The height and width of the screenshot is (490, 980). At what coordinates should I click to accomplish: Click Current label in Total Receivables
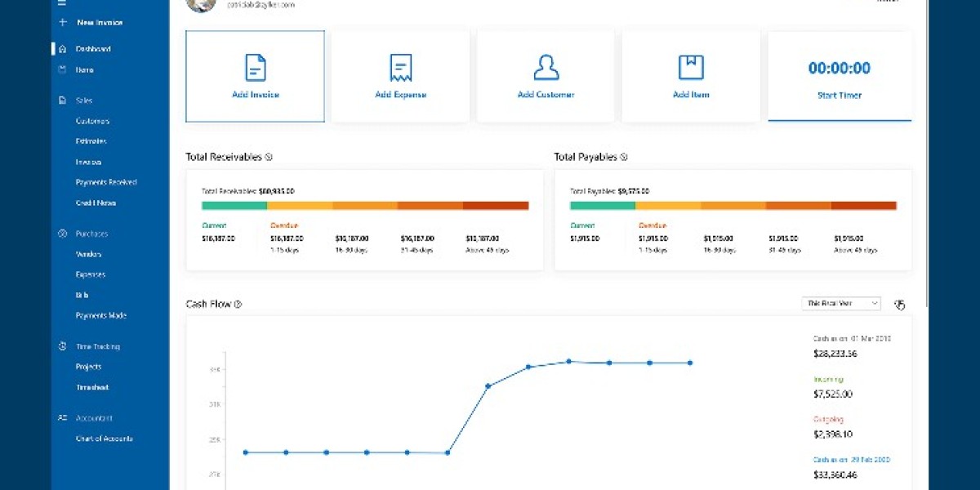(214, 225)
